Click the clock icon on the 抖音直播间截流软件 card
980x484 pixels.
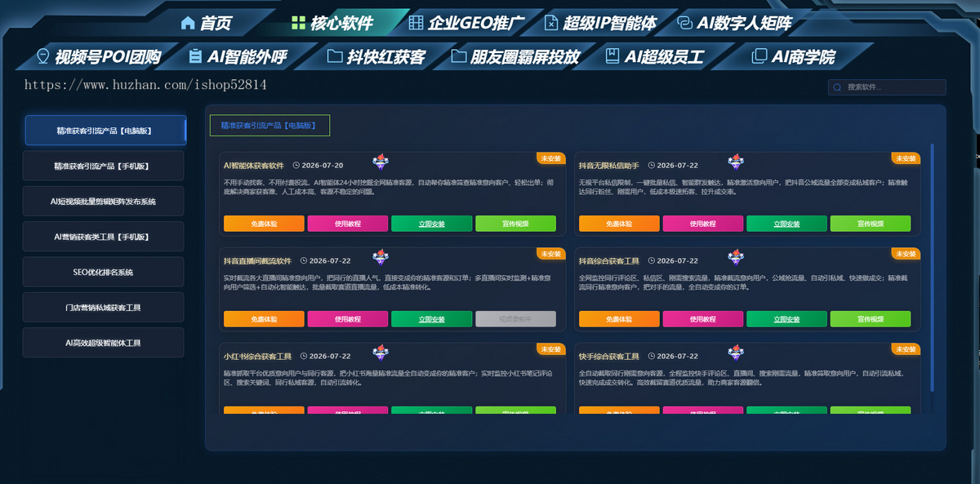304,261
